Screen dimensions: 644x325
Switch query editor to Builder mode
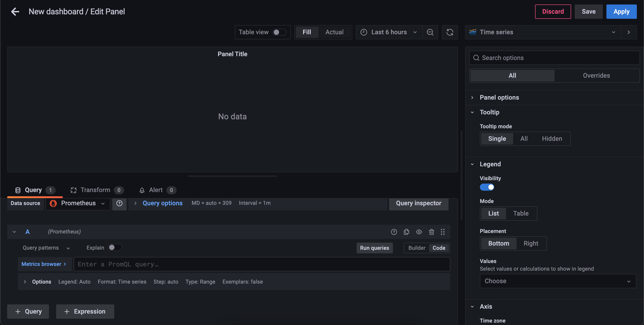pyautogui.click(x=417, y=248)
